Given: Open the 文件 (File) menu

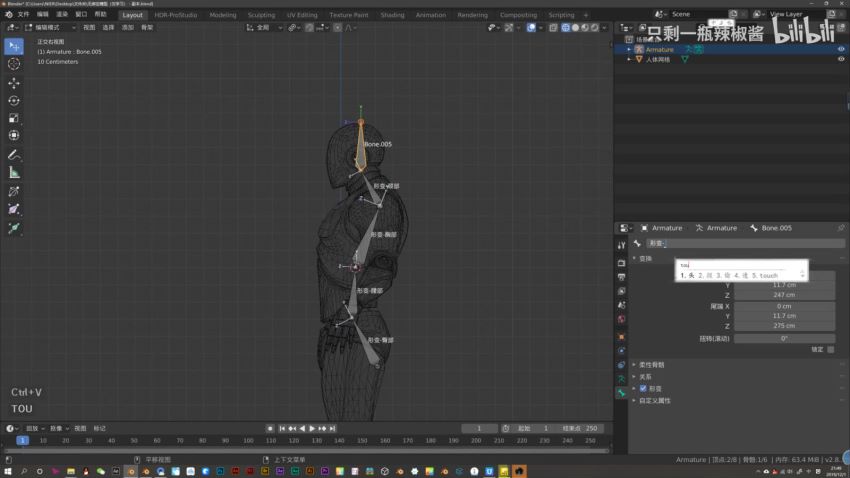Looking at the screenshot, I should [x=23, y=15].
